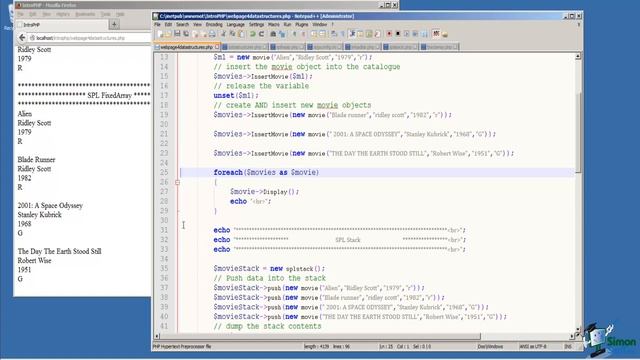Click the last toolbar icon right of ABC
This screenshot has height=360, width=640.
445,34
